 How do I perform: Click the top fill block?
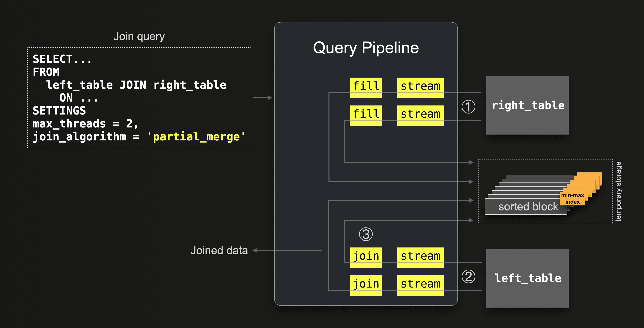[x=366, y=87]
